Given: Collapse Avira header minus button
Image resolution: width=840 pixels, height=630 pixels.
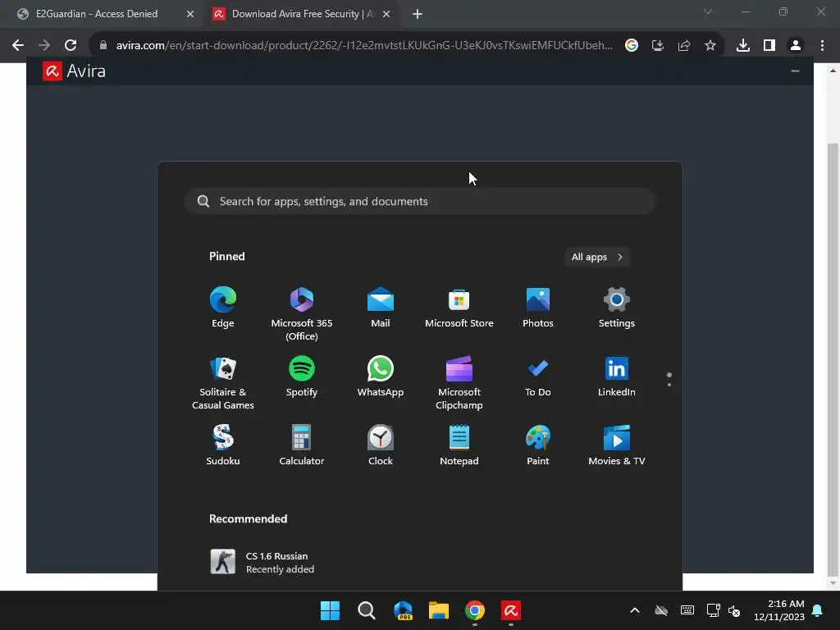Looking at the screenshot, I should click(x=796, y=71).
